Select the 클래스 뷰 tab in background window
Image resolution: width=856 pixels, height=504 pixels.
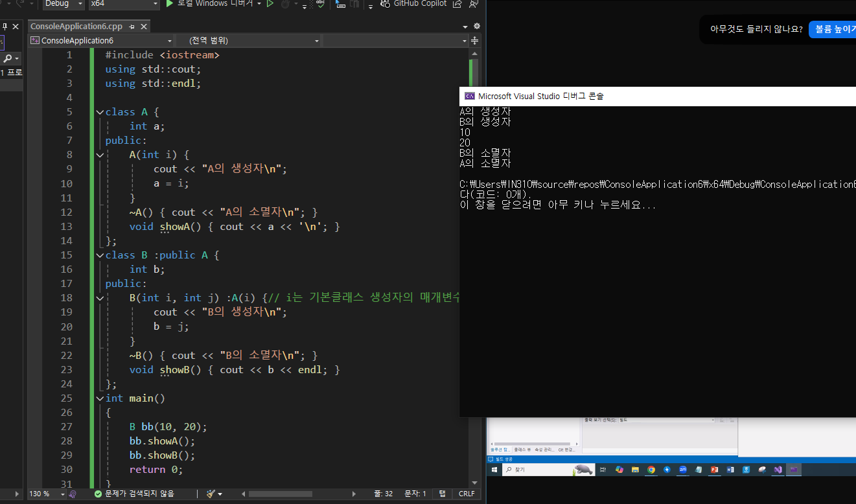522,450
